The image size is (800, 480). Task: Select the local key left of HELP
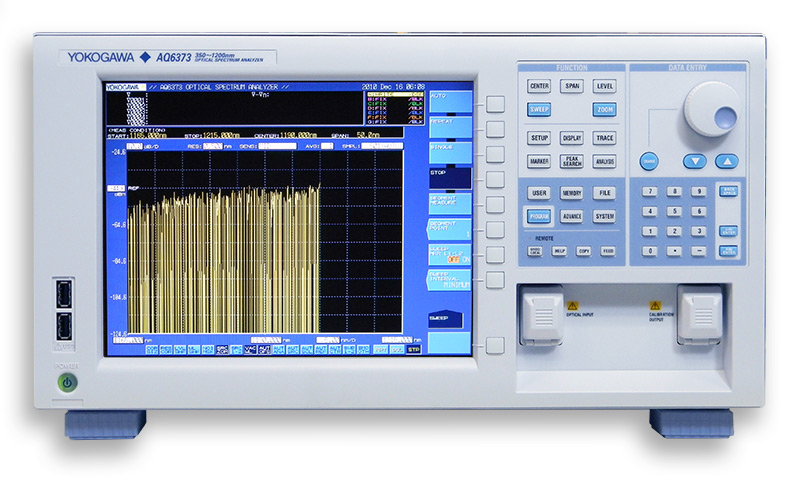(x=535, y=251)
